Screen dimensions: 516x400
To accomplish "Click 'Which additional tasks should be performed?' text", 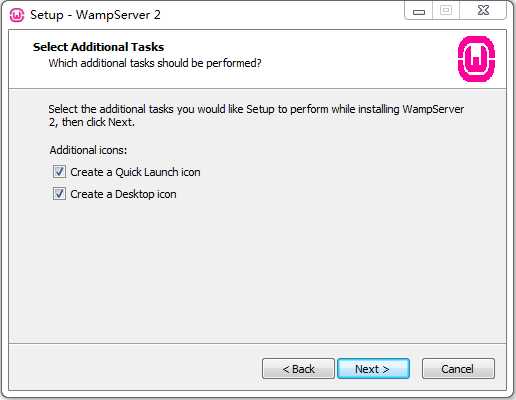I will [x=155, y=63].
